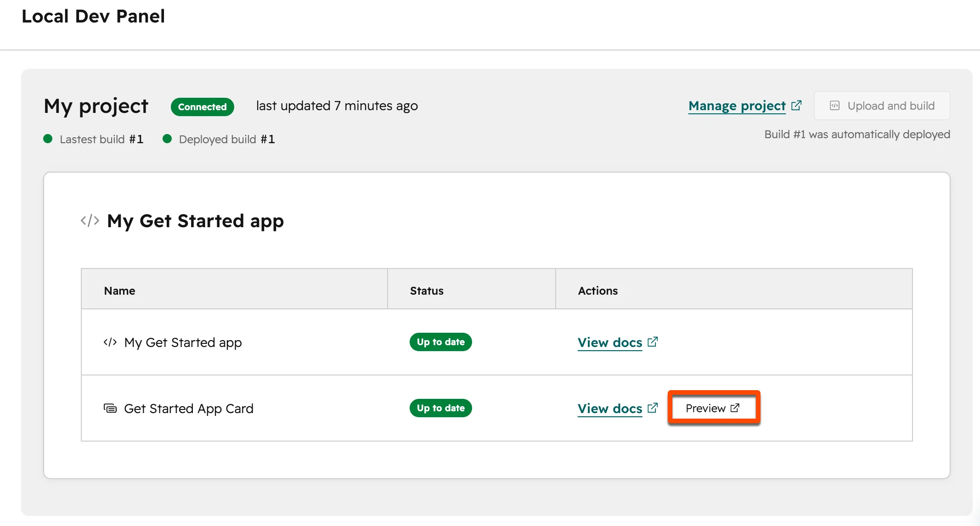Click the green Connected status badge

pos(203,106)
